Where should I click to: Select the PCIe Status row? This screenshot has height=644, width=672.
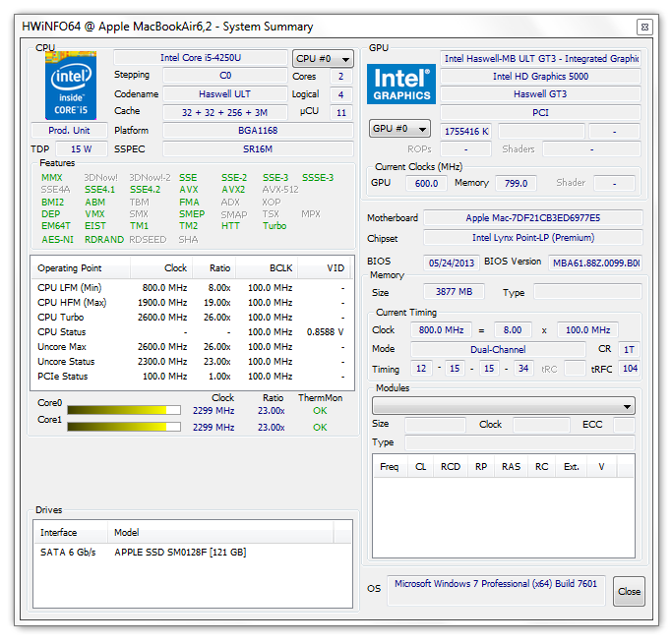192,377
